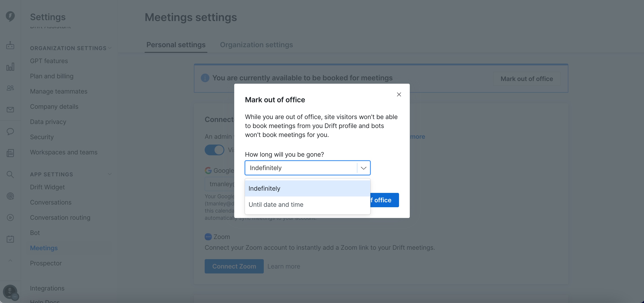644x303 pixels.
Task: Follow the Learn more link beside Zoom
Action: point(284,266)
